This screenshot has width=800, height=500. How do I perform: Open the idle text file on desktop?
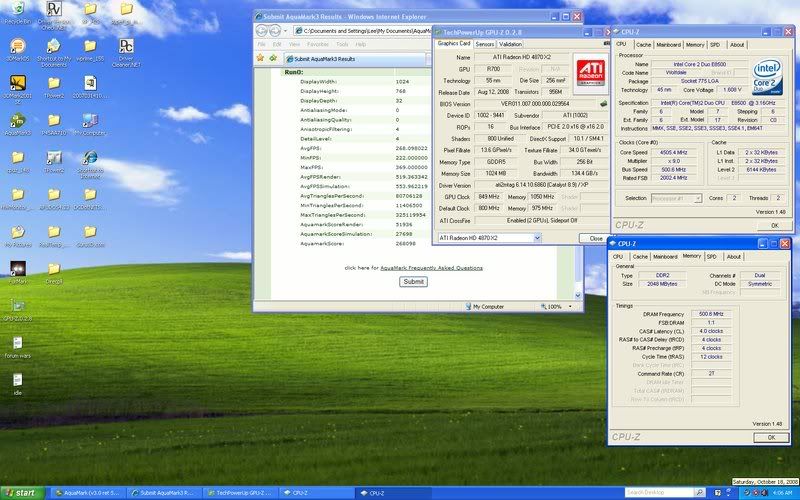pyautogui.click(x=18, y=384)
